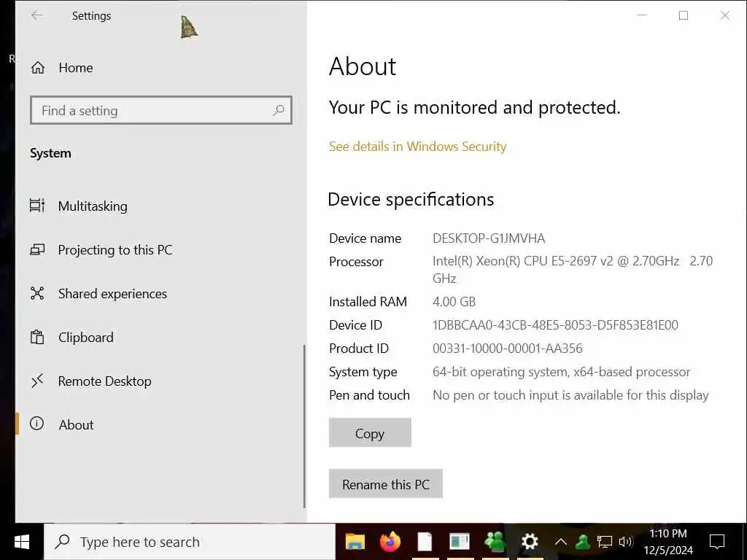This screenshot has width=747, height=560.
Task: Close the Settings window
Action: coord(724,16)
